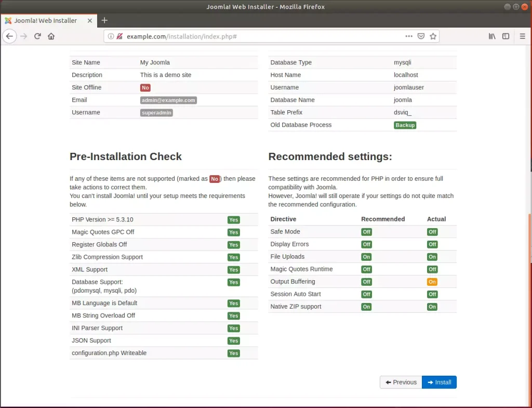Select the Joomla! Web Installer tab
This screenshot has height=408, width=532.
49,21
